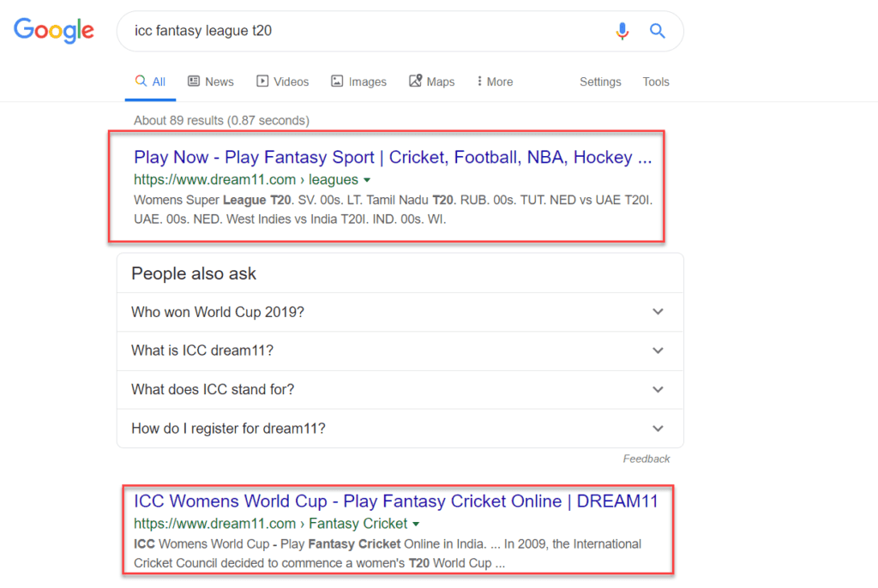Click the dream11.com leagues URL
Screen dimensions: 878x588
tap(246, 180)
